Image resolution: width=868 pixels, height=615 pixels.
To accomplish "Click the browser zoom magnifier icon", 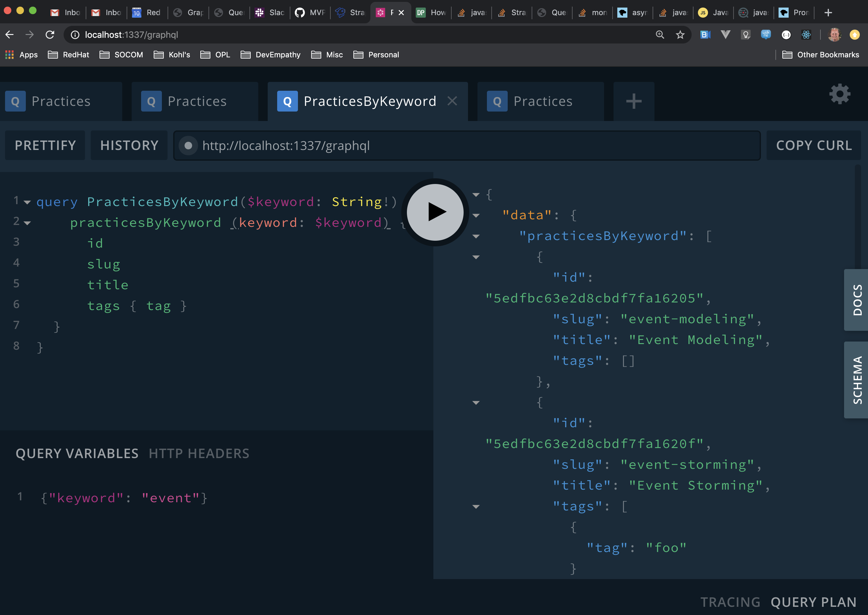I will tap(660, 35).
